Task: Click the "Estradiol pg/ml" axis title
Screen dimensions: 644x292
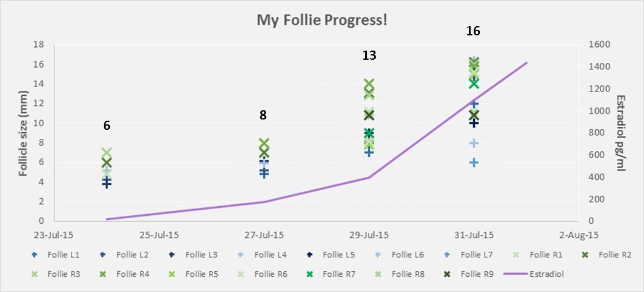Action: pyautogui.click(x=621, y=133)
